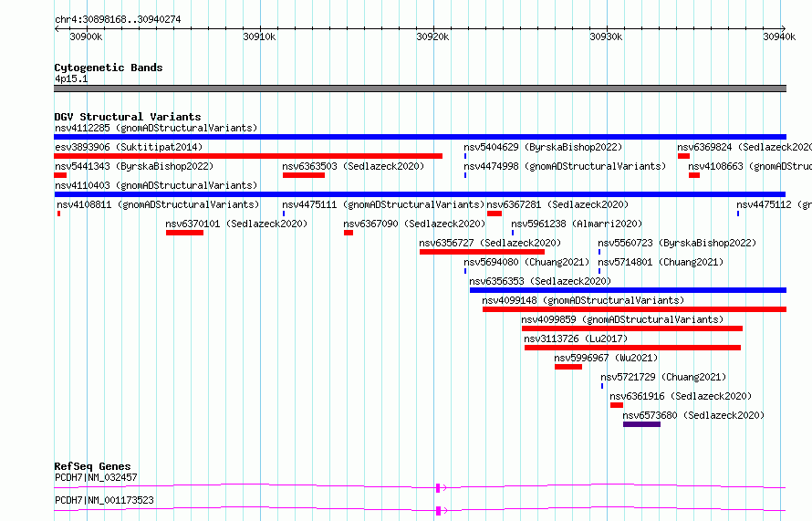
Task: Open the nsv4475111 variant label
Action: pyautogui.click(x=383, y=204)
